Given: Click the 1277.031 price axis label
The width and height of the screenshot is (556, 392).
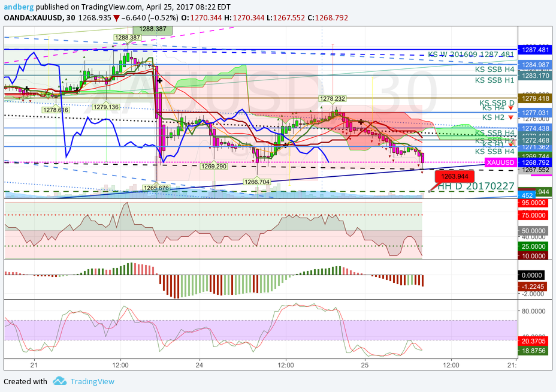Looking at the screenshot, I should (535, 113).
